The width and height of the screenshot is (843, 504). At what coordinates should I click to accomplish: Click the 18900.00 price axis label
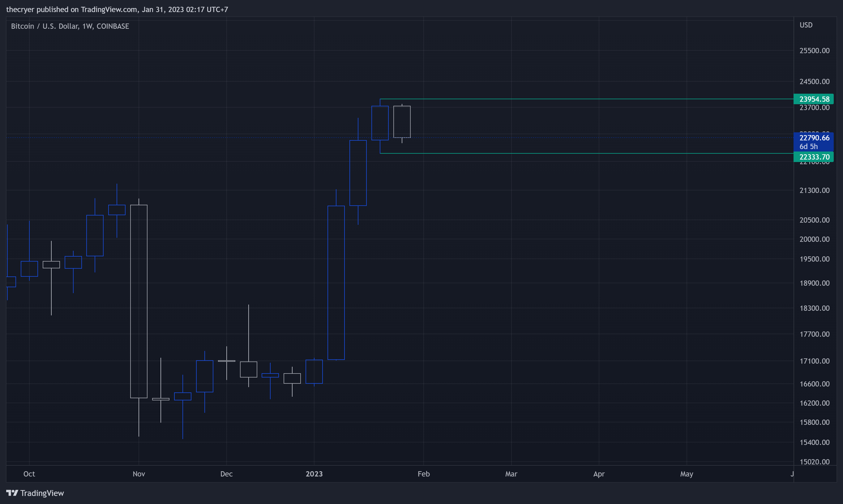click(815, 283)
